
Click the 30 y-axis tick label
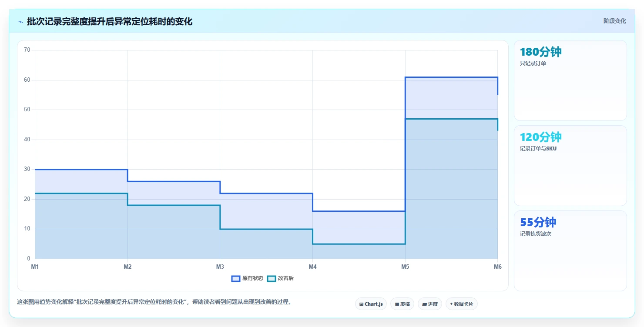(27, 169)
